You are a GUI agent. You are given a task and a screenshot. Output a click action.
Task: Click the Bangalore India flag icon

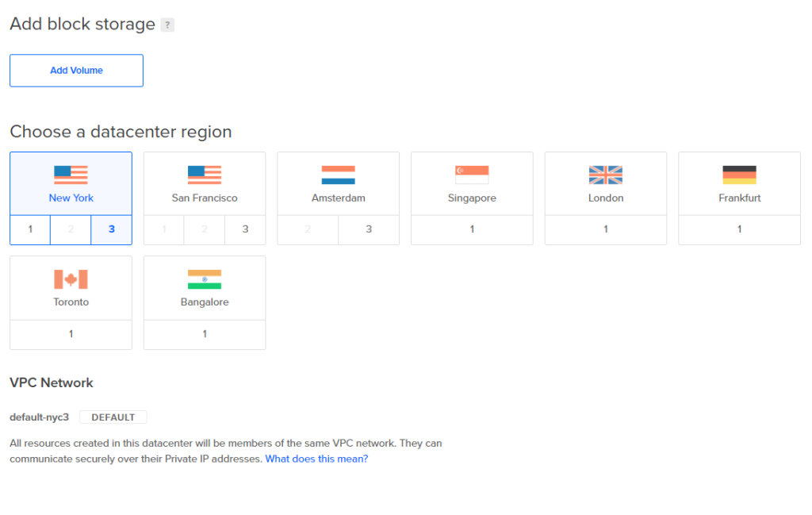click(x=205, y=279)
